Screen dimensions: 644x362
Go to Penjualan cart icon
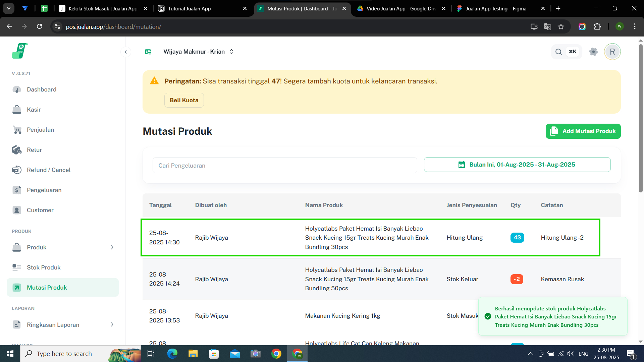pos(17,130)
